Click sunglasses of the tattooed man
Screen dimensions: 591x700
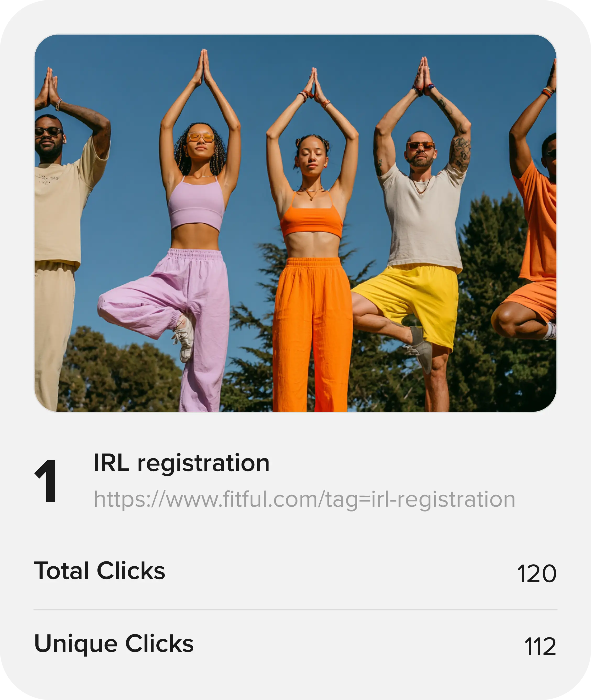click(420, 145)
